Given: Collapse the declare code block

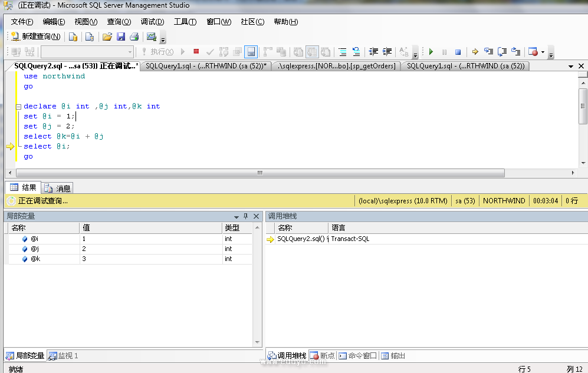Looking at the screenshot, I should click(18, 107).
